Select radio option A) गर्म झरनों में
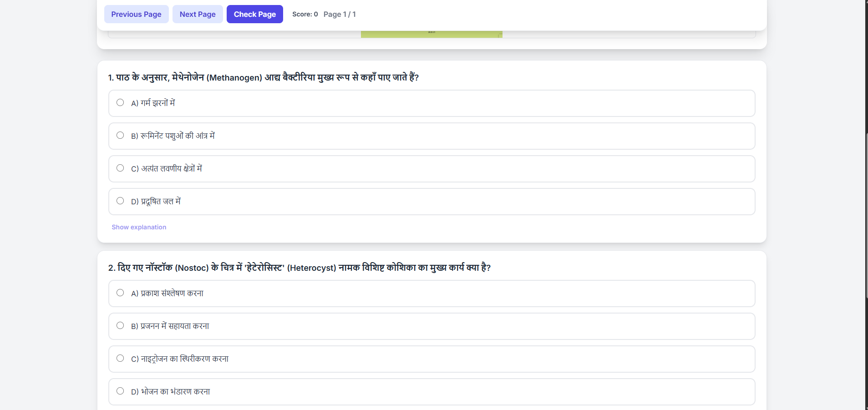The width and height of the screenshot is (868, 410). pyautogui.click(x=120, y=102)
